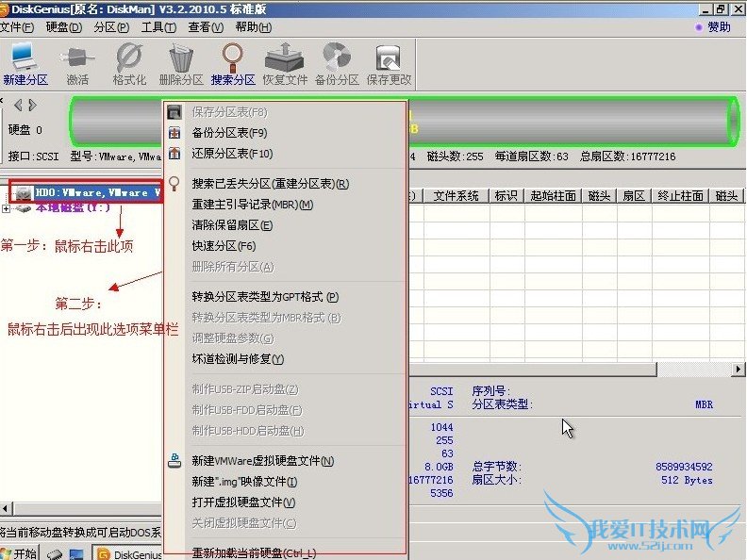Image resolution: width=747 pixels, height=560 pixels.
Task: Click partition table's horizontal scrollbar right arrow
Action: [x=739, y=369]
